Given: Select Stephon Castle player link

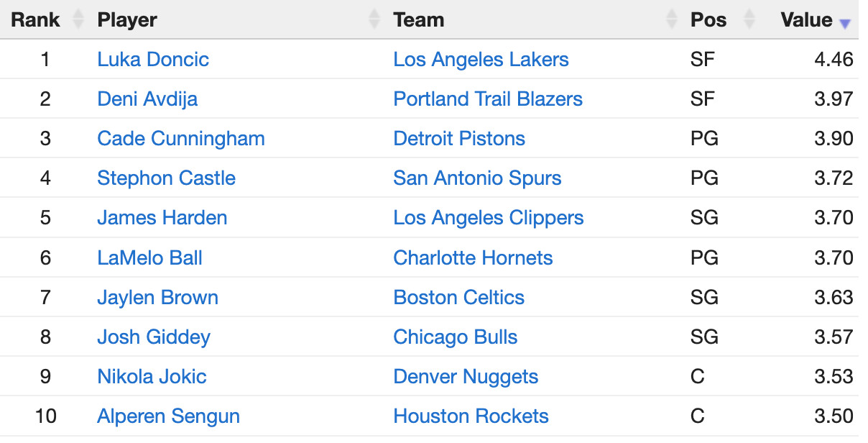Looking at the screenshot, I should coord(167,178).
